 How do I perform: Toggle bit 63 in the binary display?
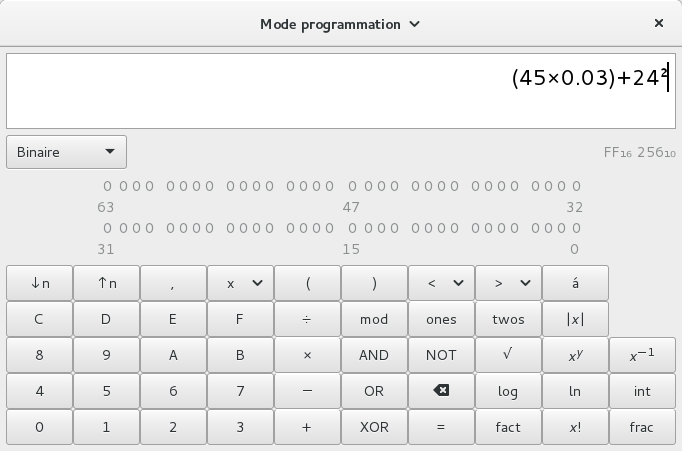pos(107,186)
